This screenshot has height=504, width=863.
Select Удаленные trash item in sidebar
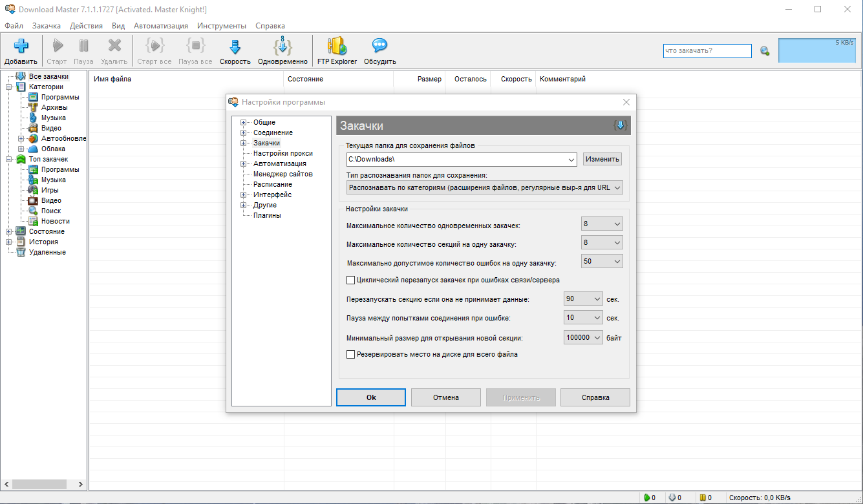pyautogui.click(x=47, y=252)
